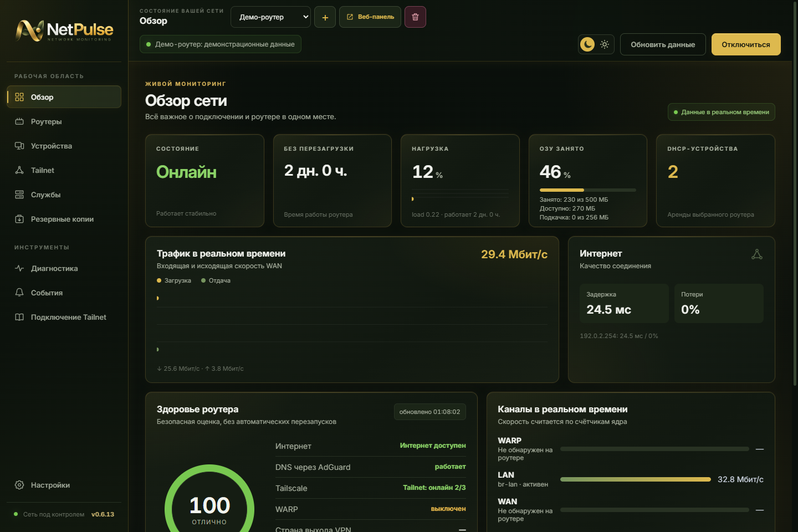The width and height of the screenshot is (798, 532).
Task: Click the События bell icon
Action: click(19, 293)
